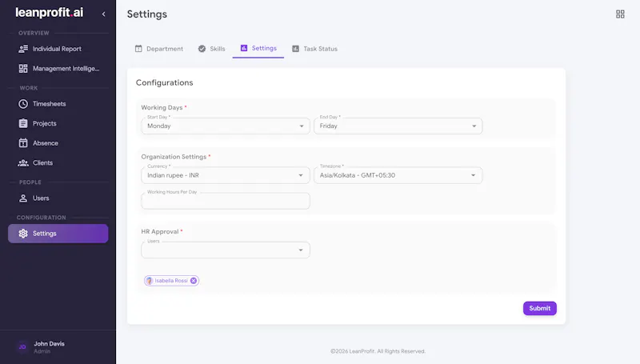Viewport: 640px width, 364px height.
Task: Click the LeanProfit copyright footer text
Action: click(378, 351)
